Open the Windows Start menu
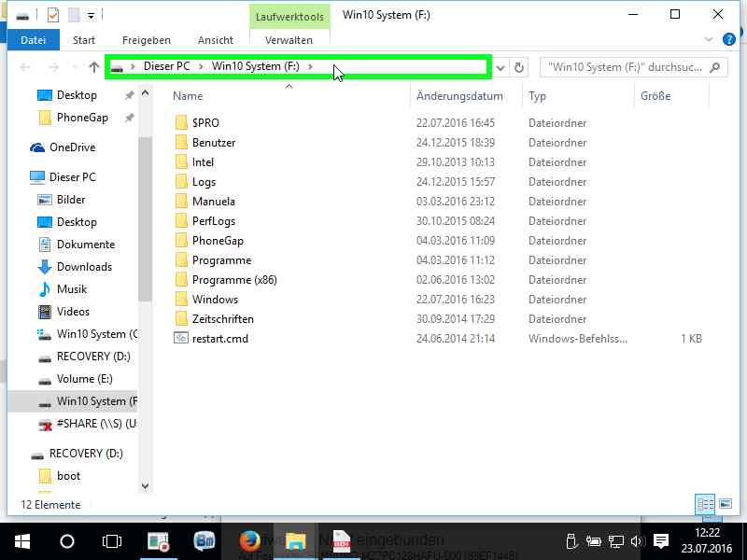Viewport: 747px width, 560px height. click(x=22, y=541)
